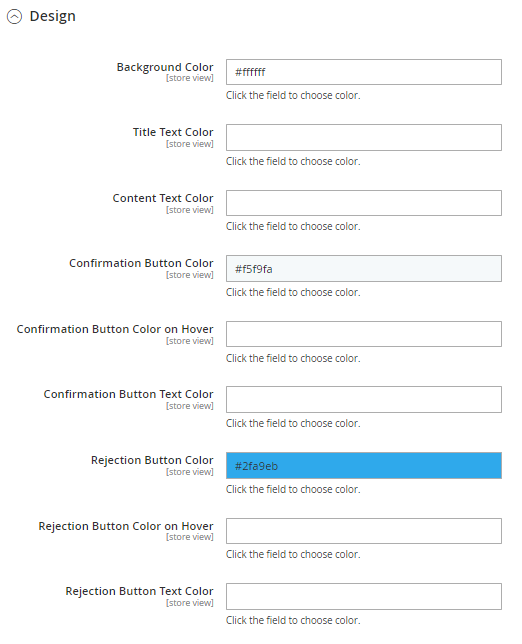Click the Confirmation Button Text Color label

tap(129, 394)
